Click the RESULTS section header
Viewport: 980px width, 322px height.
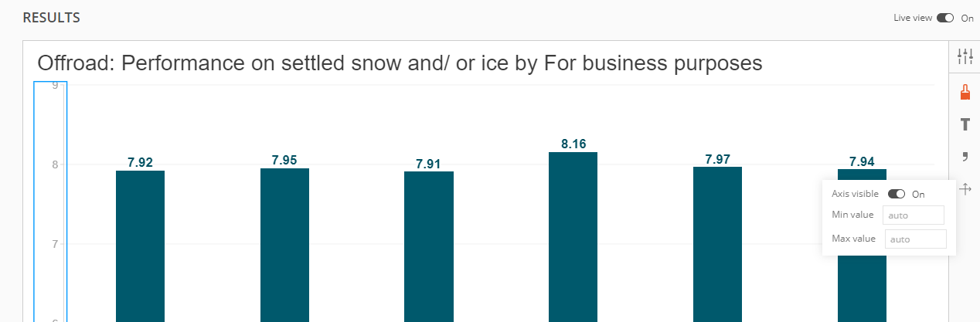coord(51,17)
